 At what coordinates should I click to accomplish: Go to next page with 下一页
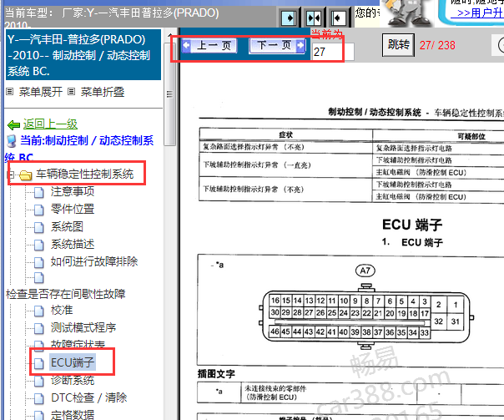(x=277, y=46)
